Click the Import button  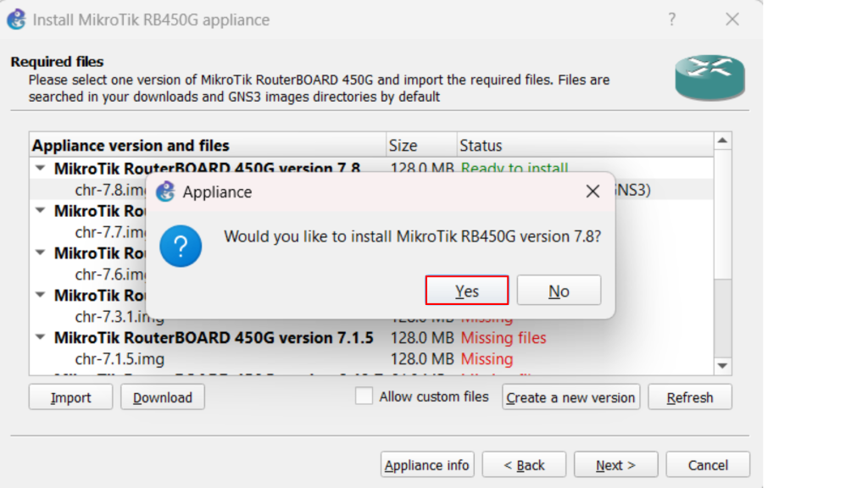pyautogui.click(x=70, y=397)
